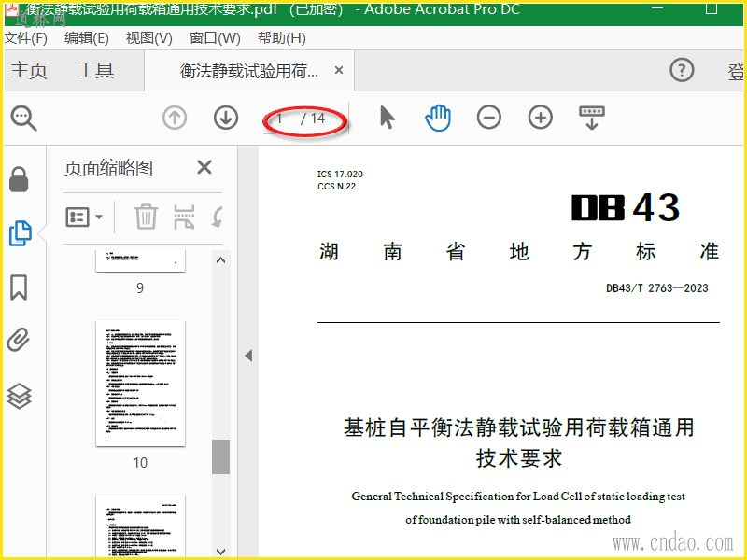The width and height of the screenshot is (747, 560).
Task: Close the document tab 衡法静载试验用荷…
Action: tap(339, 71)
